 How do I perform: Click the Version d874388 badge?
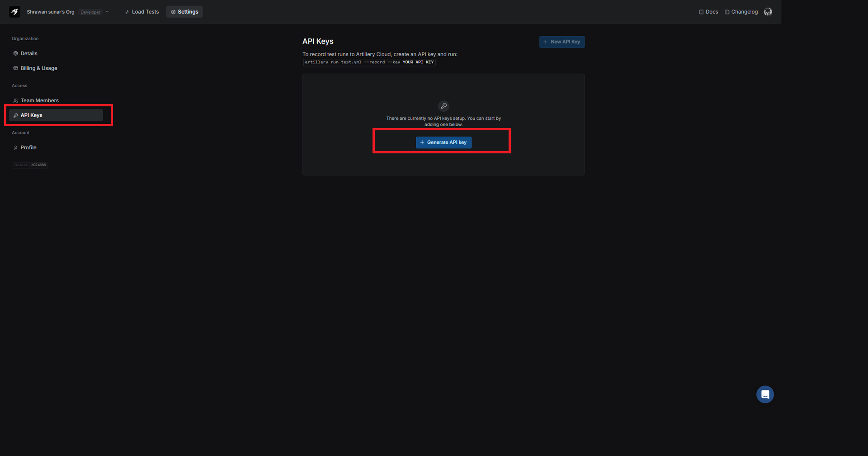[29, 165]
